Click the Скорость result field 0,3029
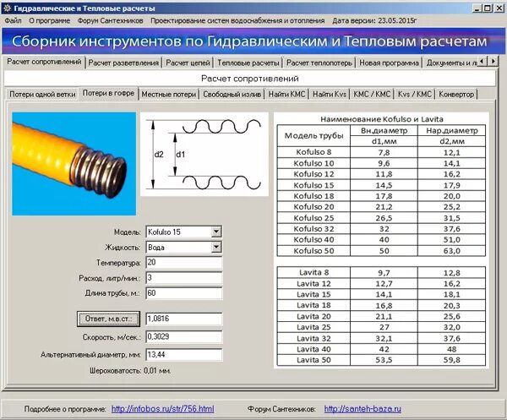Screen dimensions: 507x420 pos(183,337)
